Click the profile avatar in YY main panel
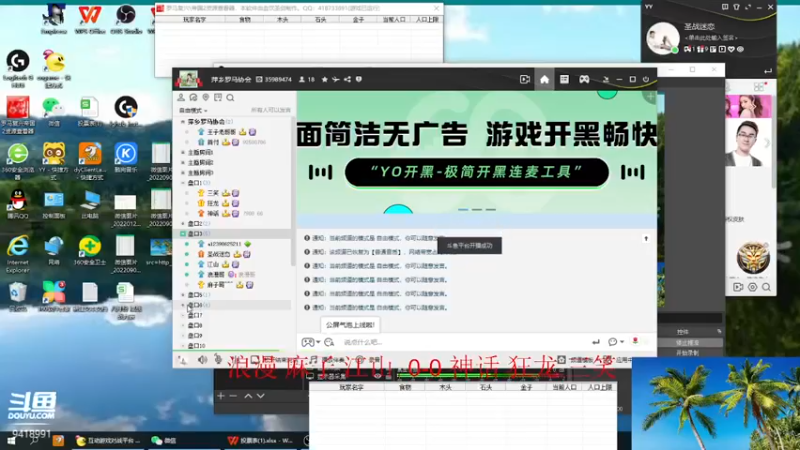 pyautogui.click(x=662, y=38)
